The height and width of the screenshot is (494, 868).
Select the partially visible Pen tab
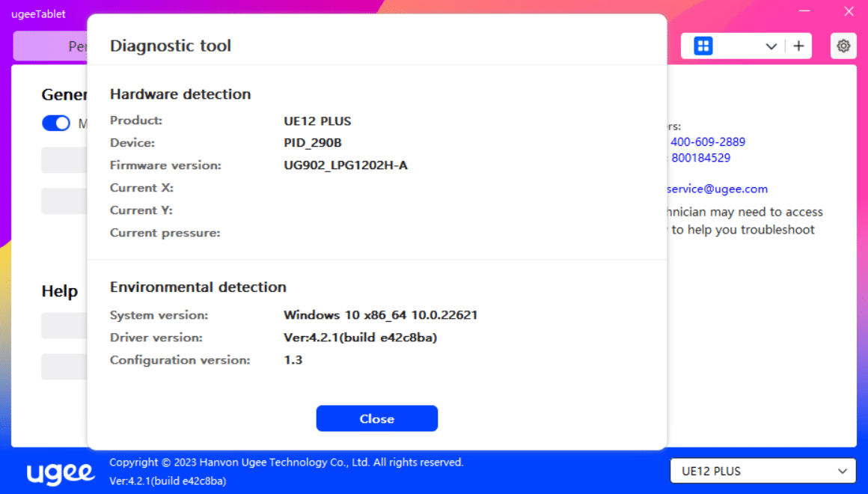tap(51, 46)
